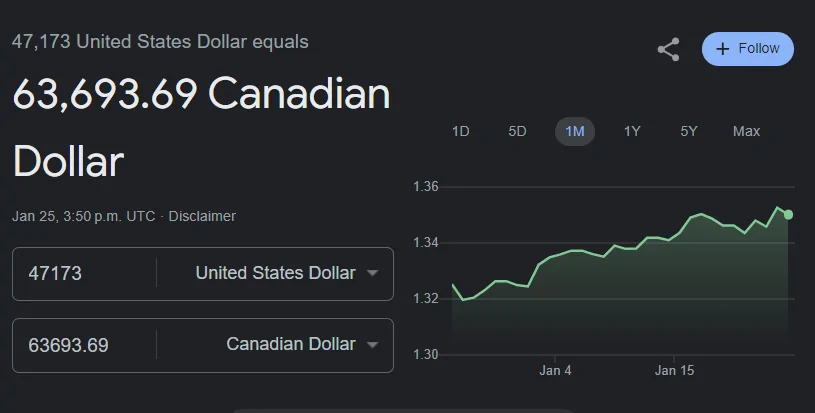Open the Disclaimer link
Viewport: 815px width, 413px height.
coord(202,216)
